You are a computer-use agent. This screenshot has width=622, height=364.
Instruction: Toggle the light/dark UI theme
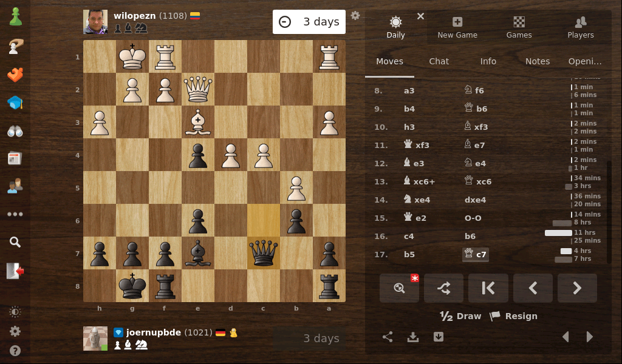(x=15, y=312)
